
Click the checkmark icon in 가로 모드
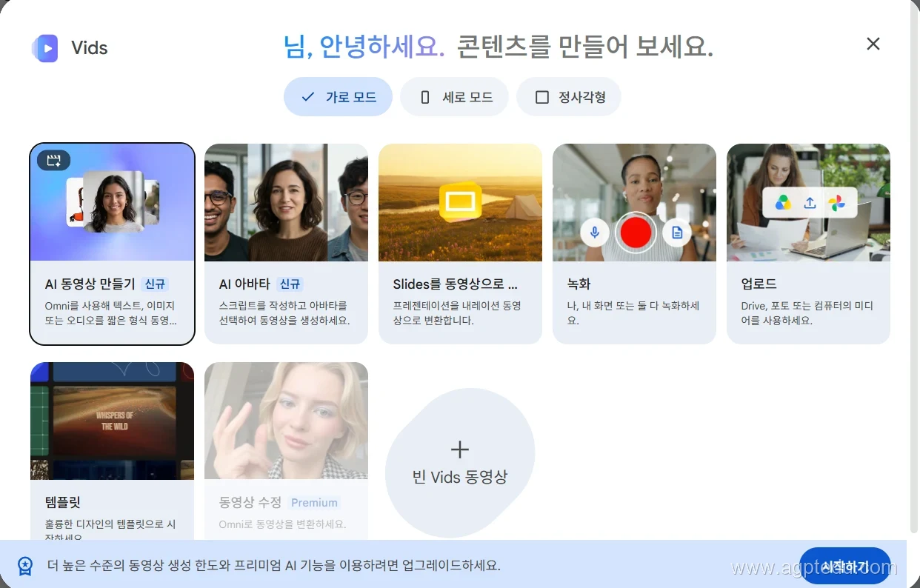click(308, 97)
